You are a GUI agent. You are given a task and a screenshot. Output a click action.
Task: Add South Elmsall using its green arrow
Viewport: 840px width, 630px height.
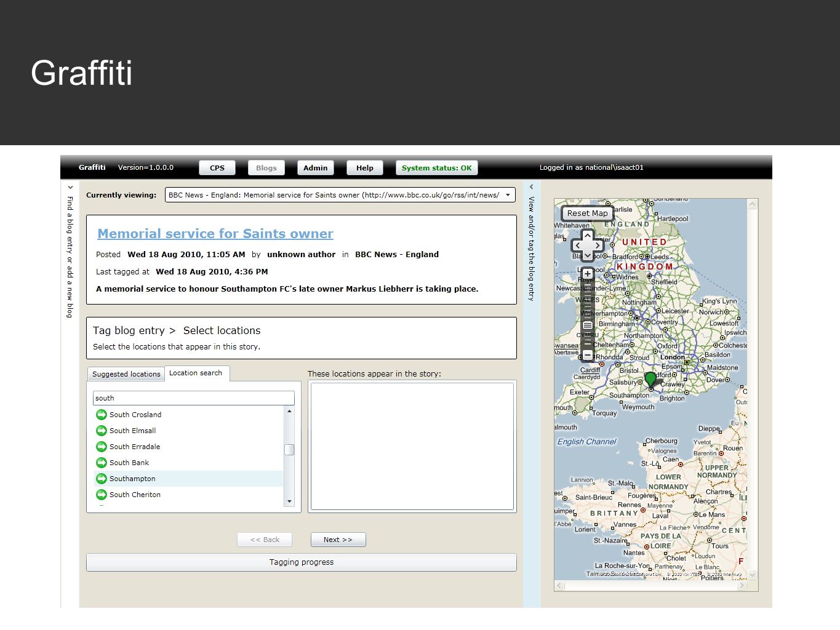click(x=102, y=431)
